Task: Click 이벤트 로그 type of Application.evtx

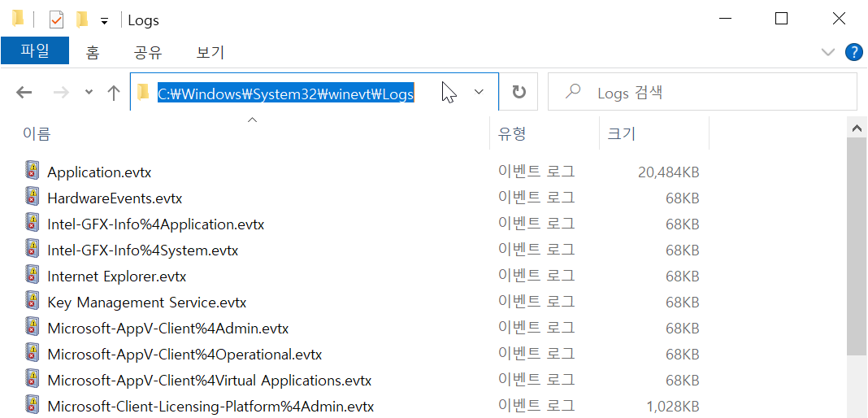Action: 536,172
